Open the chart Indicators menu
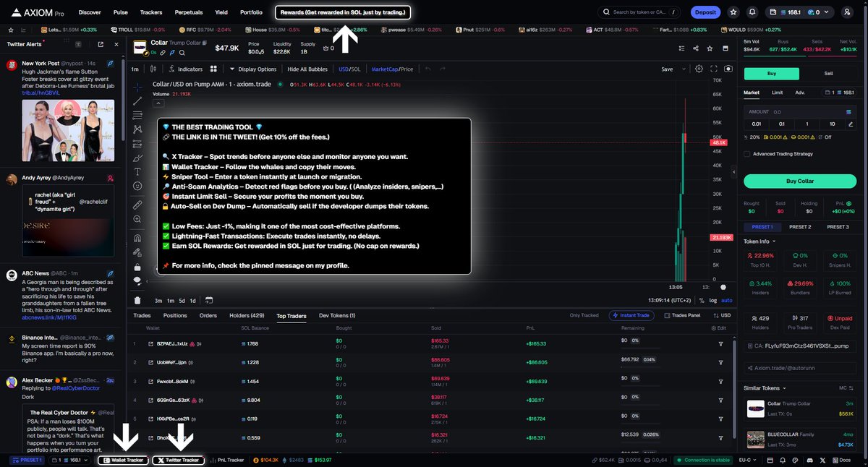The width and height of the screenshot is (868, 467). point(185,69)
